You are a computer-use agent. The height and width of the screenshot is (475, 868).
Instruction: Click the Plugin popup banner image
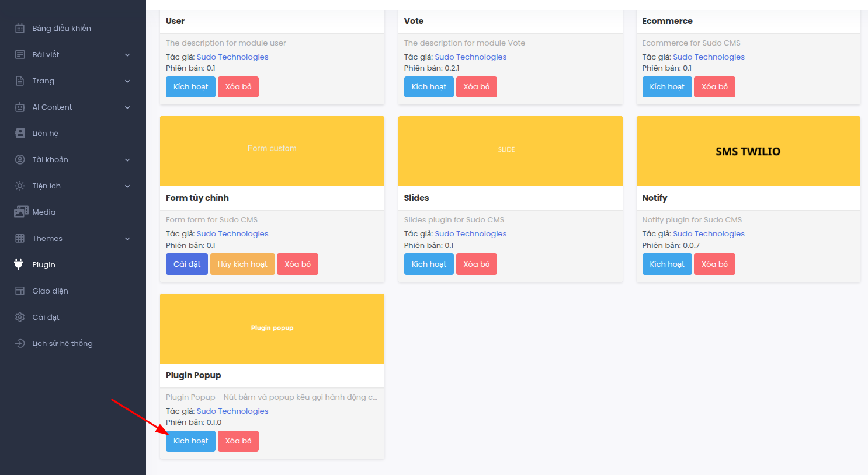[x=272, y=329]
